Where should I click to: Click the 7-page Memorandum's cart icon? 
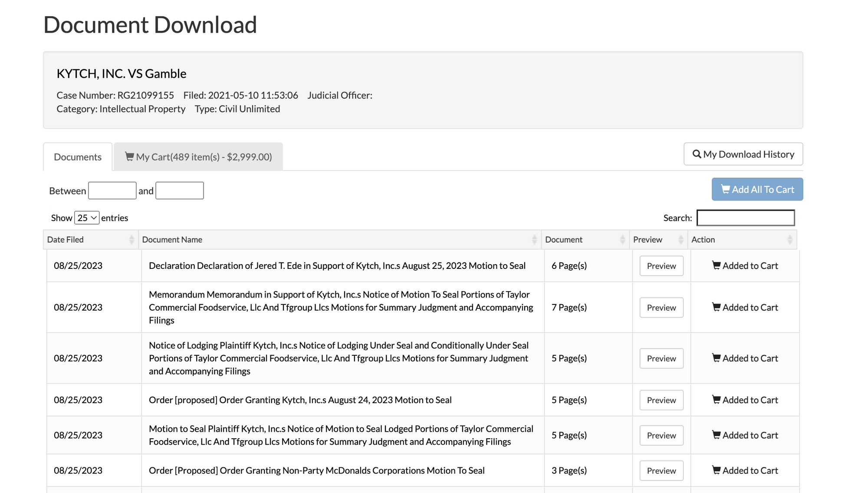pyautogui.click(x=716, y=307)
